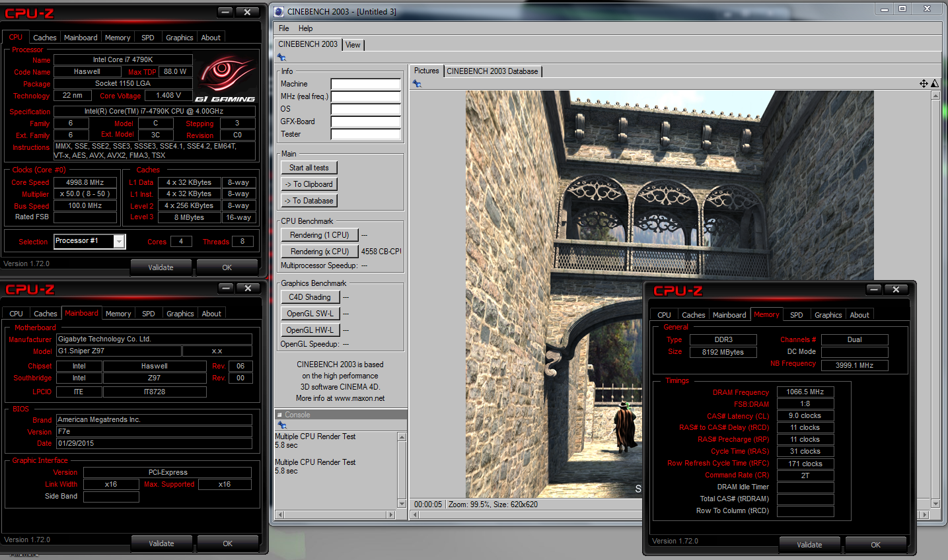Open the File menu in Cinebench
948x560 pixels.
point(284,28)
